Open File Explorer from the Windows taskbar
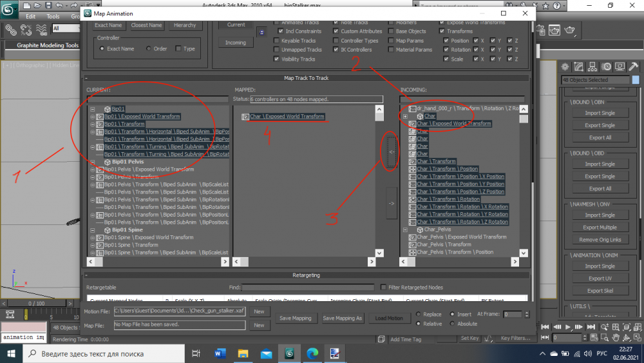Image resolution: width=644 pixels, height=363 pixels. 243,353
